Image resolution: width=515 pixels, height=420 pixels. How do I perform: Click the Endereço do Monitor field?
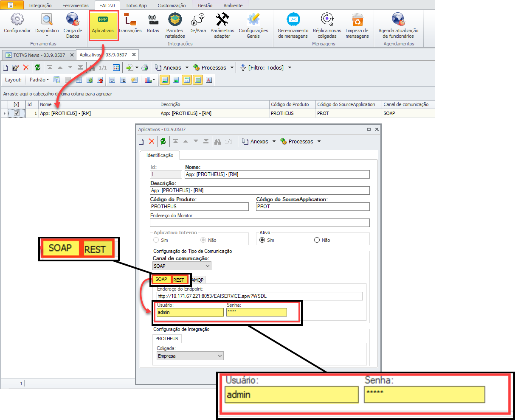(260, 223)
